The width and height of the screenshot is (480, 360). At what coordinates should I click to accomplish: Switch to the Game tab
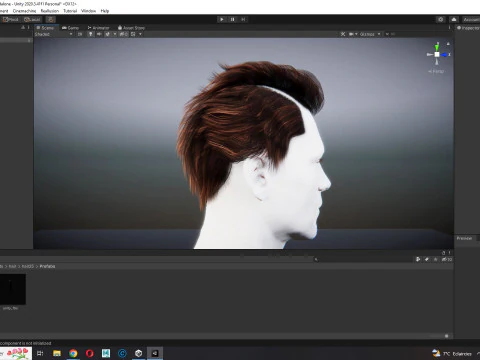tap(71, 28)
